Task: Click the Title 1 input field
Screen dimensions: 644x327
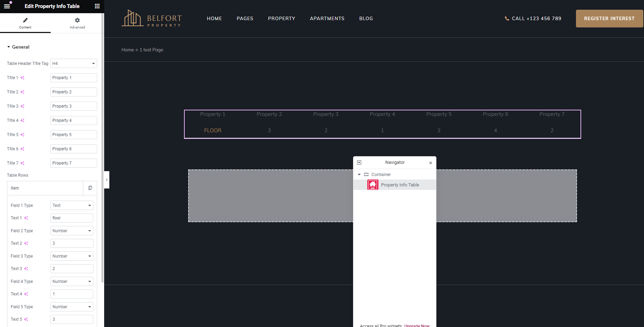Action: click(x=74, y=78)
